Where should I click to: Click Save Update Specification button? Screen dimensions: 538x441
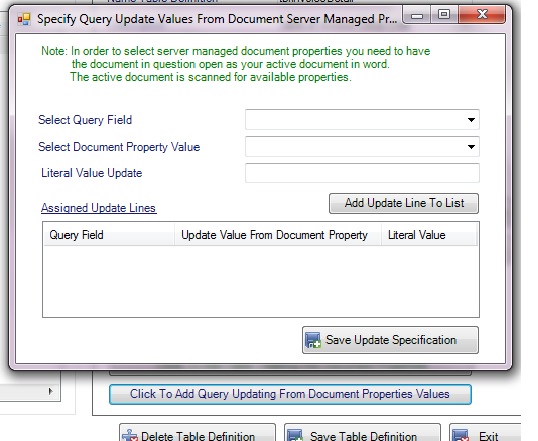(390, 340)
